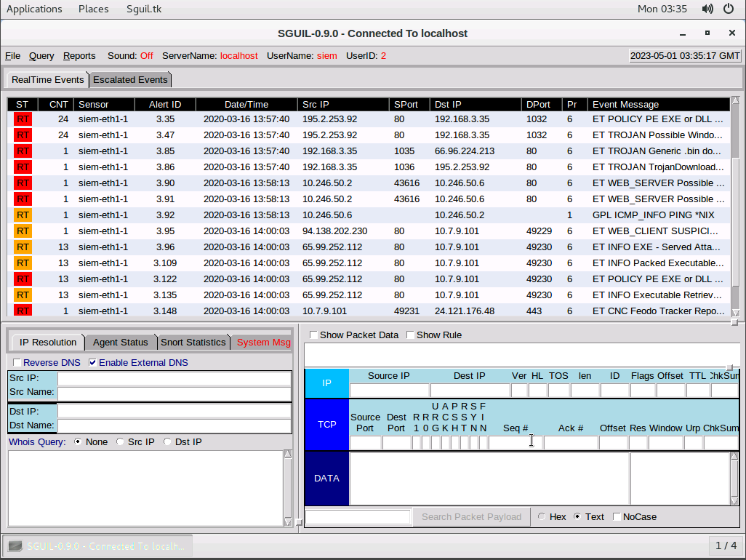This screenshot has height=560, width=746.
Task: Toggle Sound Off setting
Action: click(x=147, y=56)
